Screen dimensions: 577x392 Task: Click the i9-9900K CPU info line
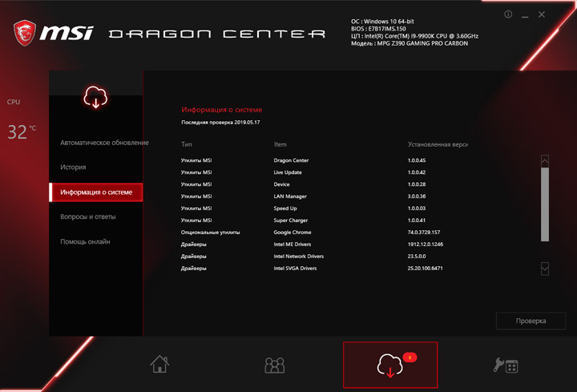pos(415,36)
